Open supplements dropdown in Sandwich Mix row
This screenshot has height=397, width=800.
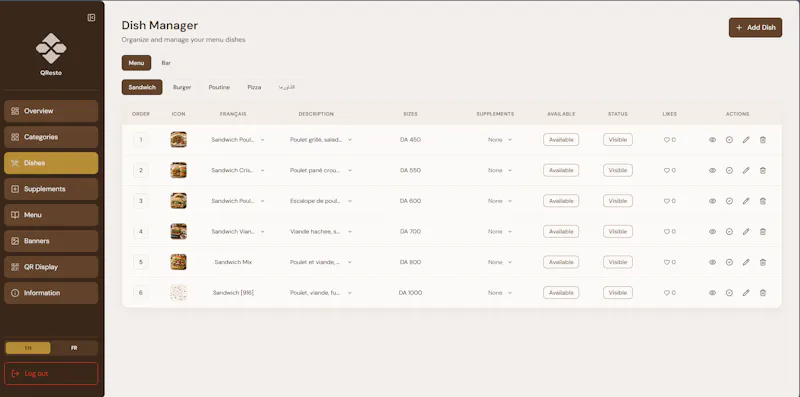(x=499, y=262)
